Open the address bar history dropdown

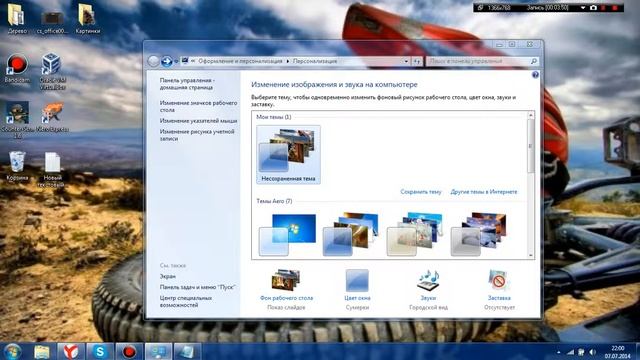[x=406, y=62]
